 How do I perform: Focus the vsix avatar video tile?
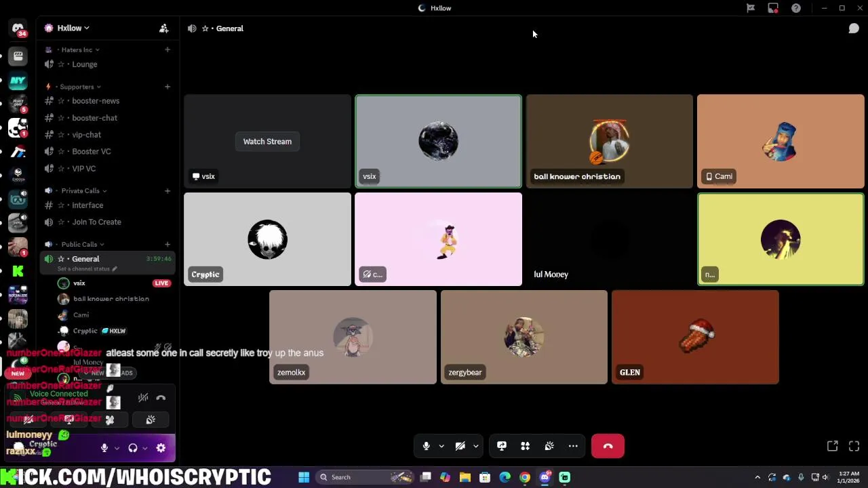438,141
